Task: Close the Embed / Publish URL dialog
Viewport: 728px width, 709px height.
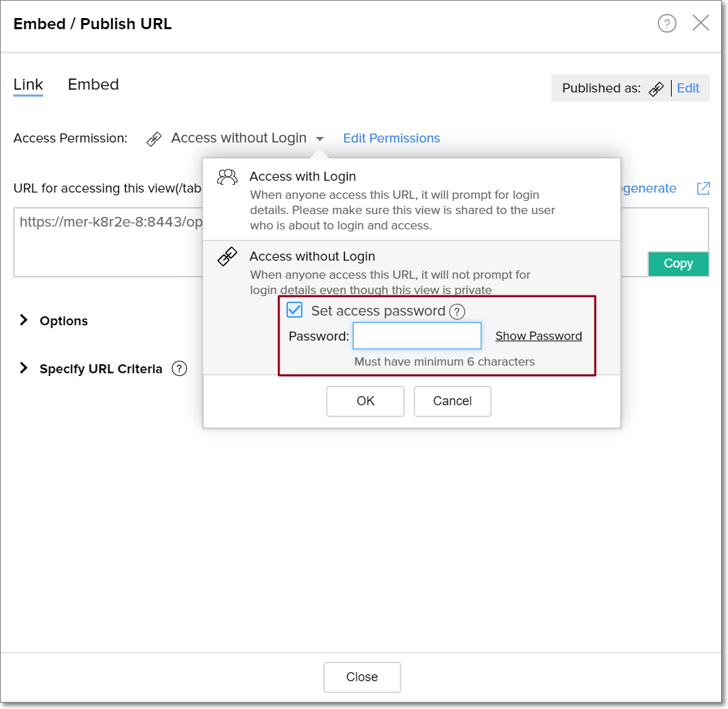Action: pos(701,23)
